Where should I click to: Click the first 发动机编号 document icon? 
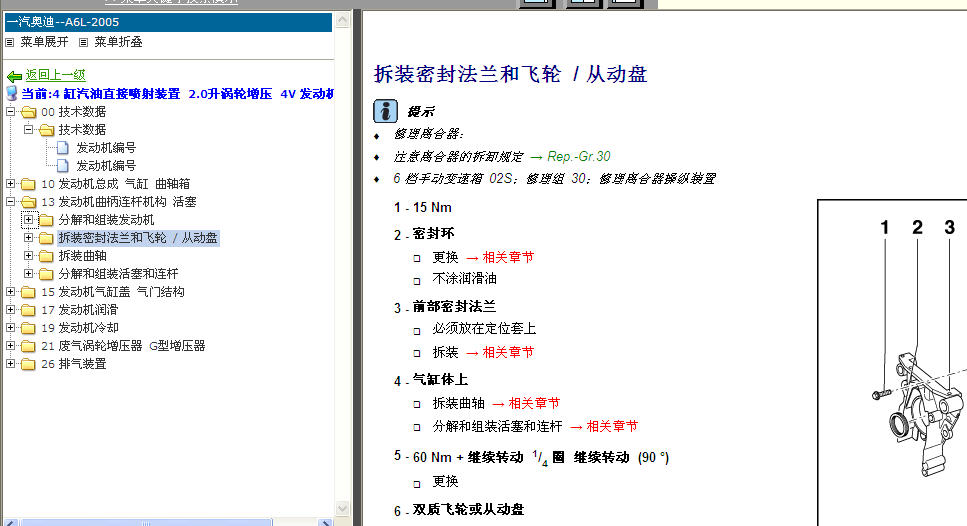(62, 148)
